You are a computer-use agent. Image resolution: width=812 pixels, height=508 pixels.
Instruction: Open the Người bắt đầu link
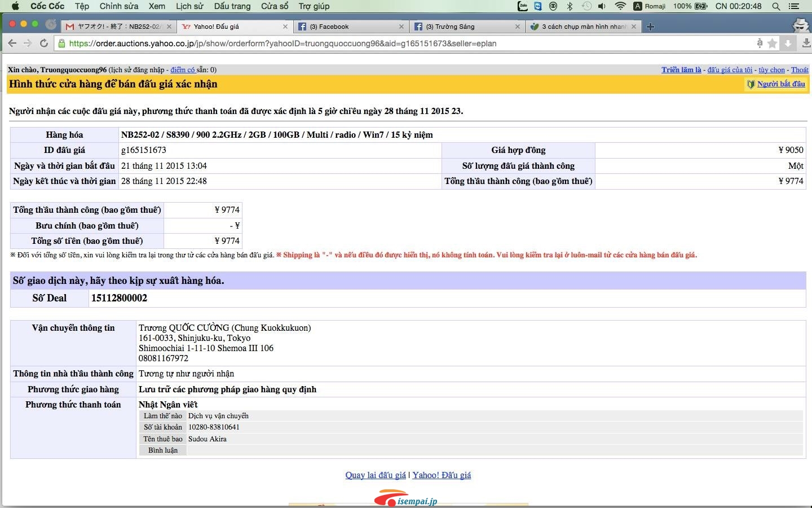781,84
